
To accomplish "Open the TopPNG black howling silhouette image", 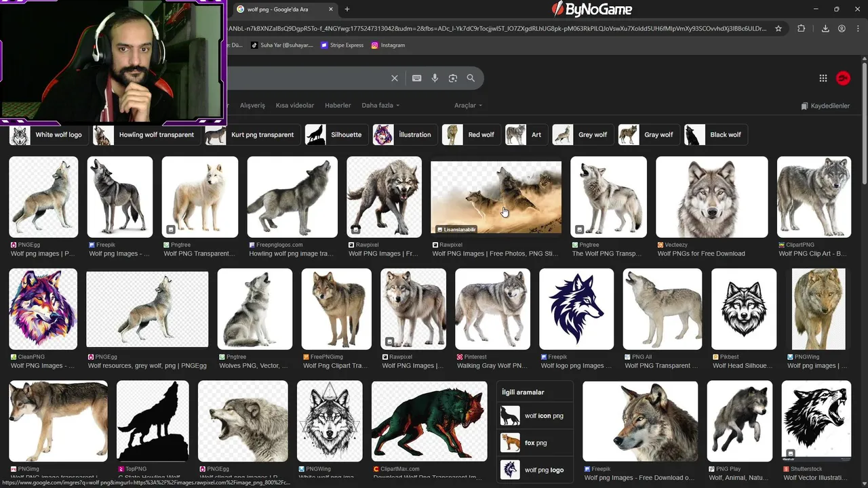I will (x=153, y=421).
